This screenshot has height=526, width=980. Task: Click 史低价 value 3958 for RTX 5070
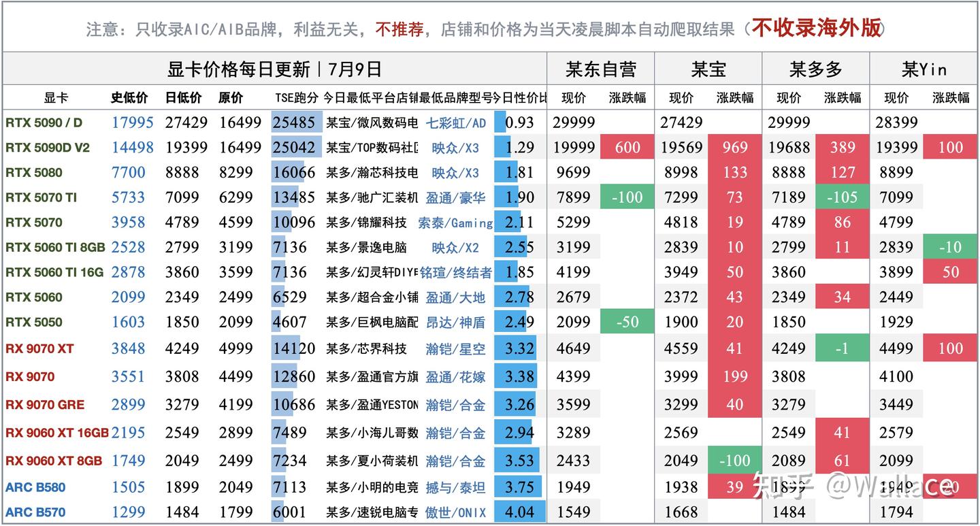[129, 223]
